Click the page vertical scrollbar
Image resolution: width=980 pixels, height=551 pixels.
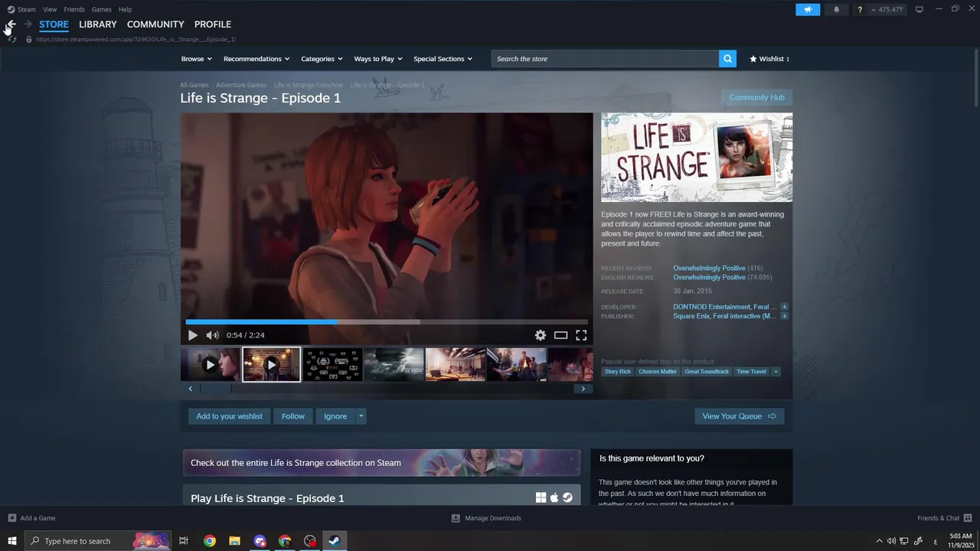point(975,77)
